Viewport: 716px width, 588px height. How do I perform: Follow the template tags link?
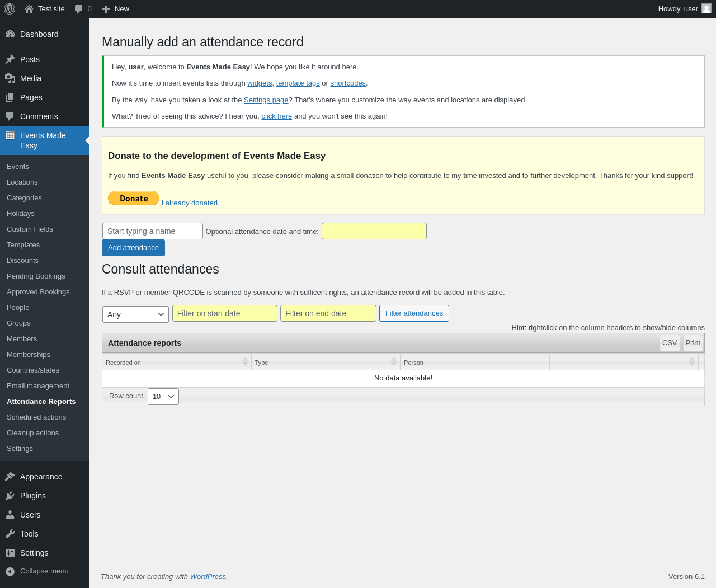click(298, 83)
